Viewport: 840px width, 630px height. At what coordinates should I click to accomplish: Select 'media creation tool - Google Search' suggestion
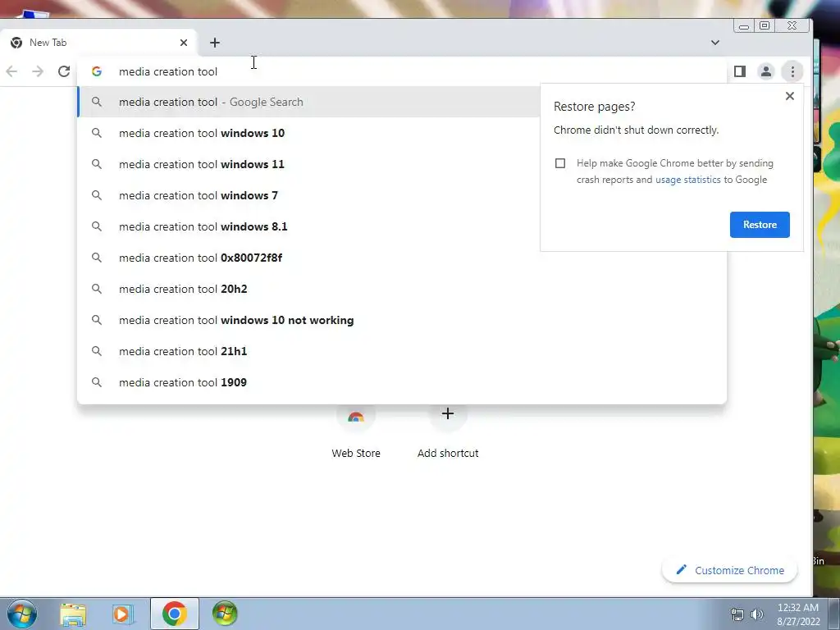tap(308, 102)
